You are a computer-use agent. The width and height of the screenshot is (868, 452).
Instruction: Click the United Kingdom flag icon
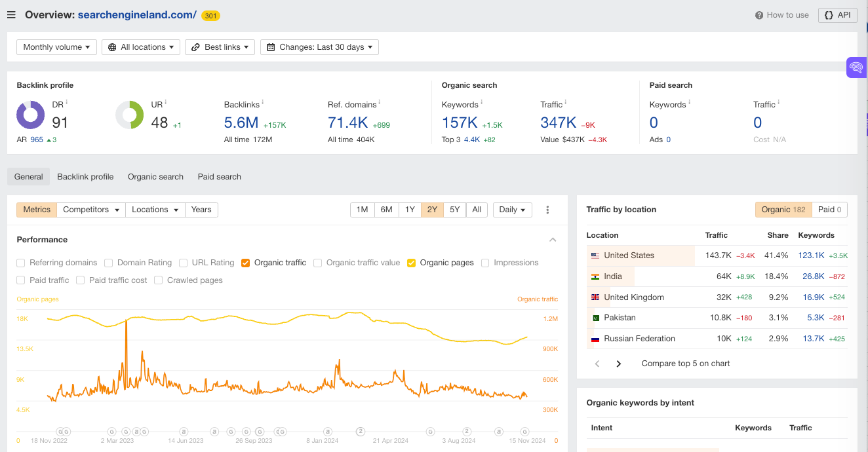coord(595,297)
